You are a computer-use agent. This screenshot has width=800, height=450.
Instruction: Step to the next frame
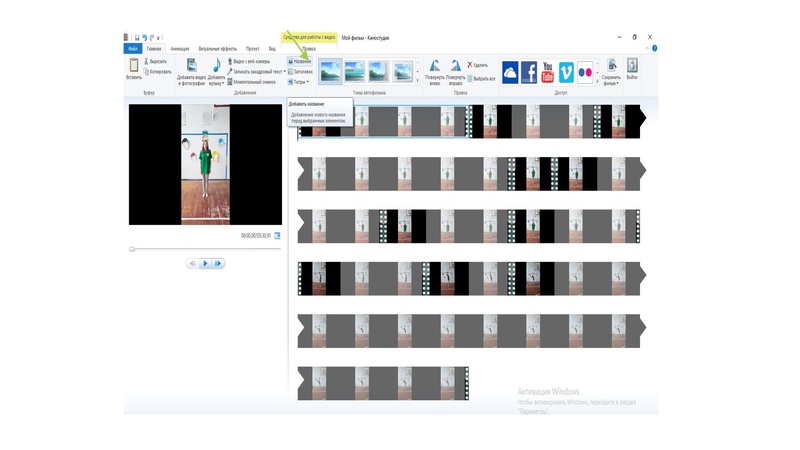click(218, 264)
